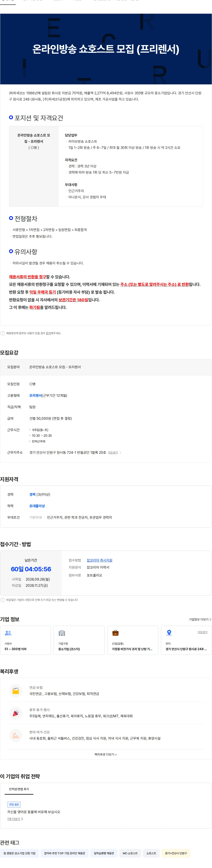Image resolution: width=212 pixels, height=868 pixels.
Task: Click the 잡아바 추천 TOP 기업 온라인 채용관 tag
Action: click(64, 853)
